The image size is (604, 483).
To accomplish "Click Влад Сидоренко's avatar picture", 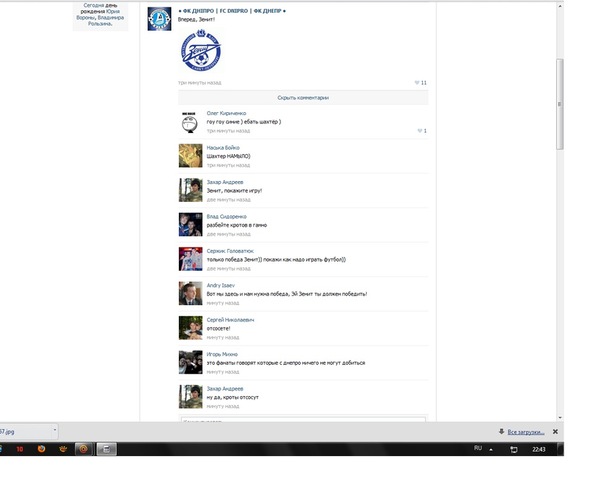I will [191, 223].
